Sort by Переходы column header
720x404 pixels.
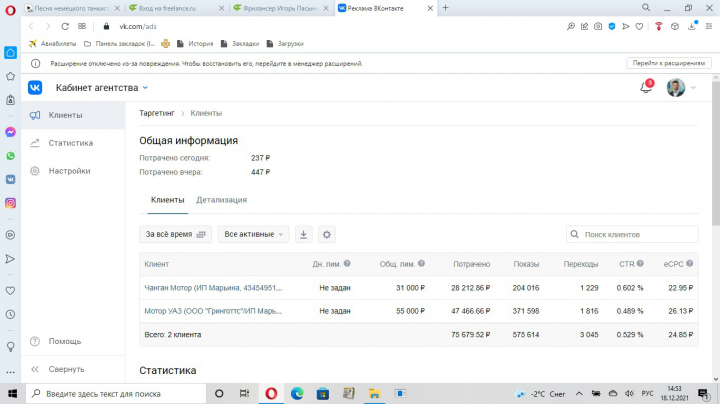click(x=581, y=264)
